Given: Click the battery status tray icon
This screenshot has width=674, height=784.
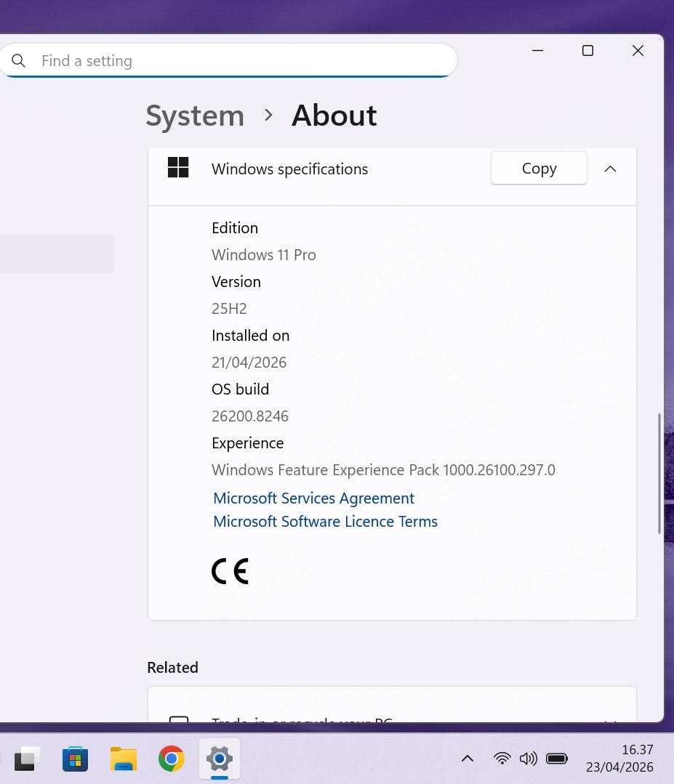Looking at the screenshot, I should tap(556, 759).
